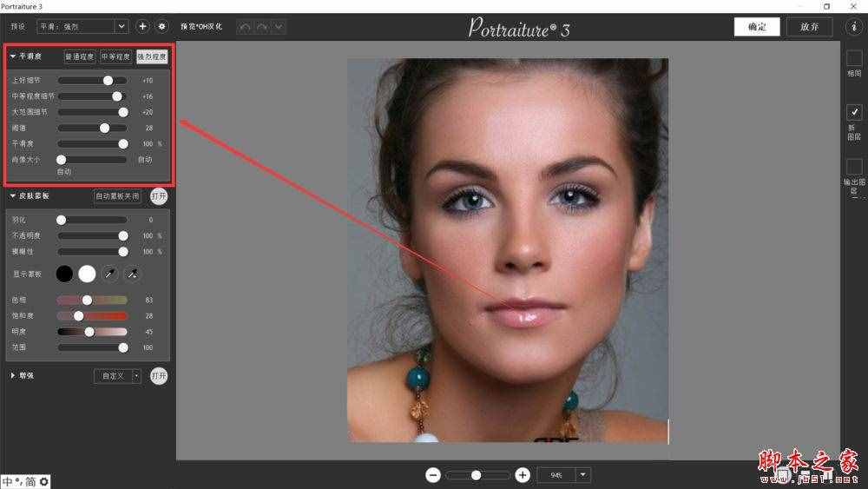Toggle 皮肤蒙板 with the 打开 button

pyautogui.click(x=159, y=196)
